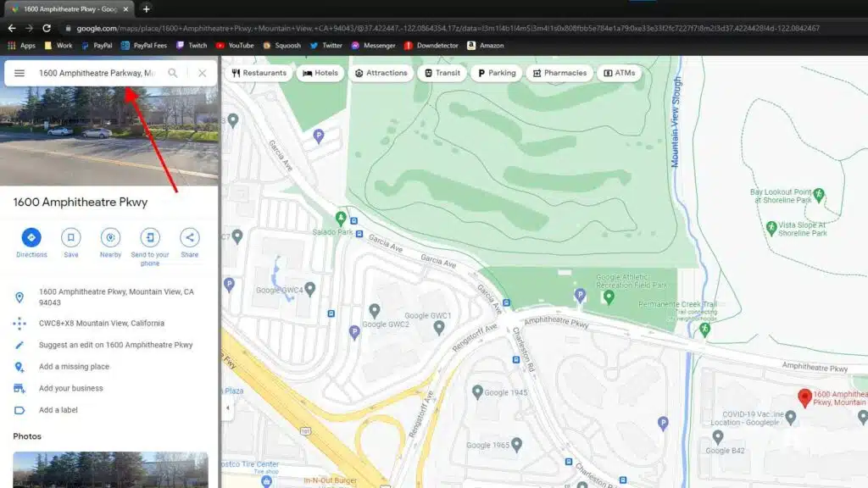Toggle the Restaurants filter chip
Image resolution: width=868 pixels, height=488 pixels.
click(x=259, y=73)
